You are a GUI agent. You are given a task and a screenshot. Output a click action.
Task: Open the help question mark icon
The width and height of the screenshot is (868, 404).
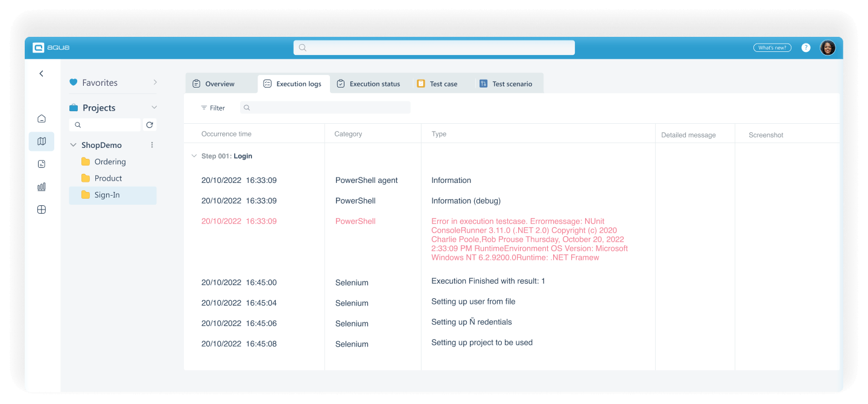[806, 47]
